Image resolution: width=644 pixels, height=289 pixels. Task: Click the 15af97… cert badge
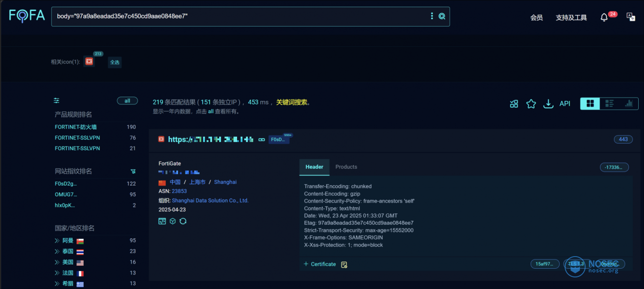(x=545, y=264)
